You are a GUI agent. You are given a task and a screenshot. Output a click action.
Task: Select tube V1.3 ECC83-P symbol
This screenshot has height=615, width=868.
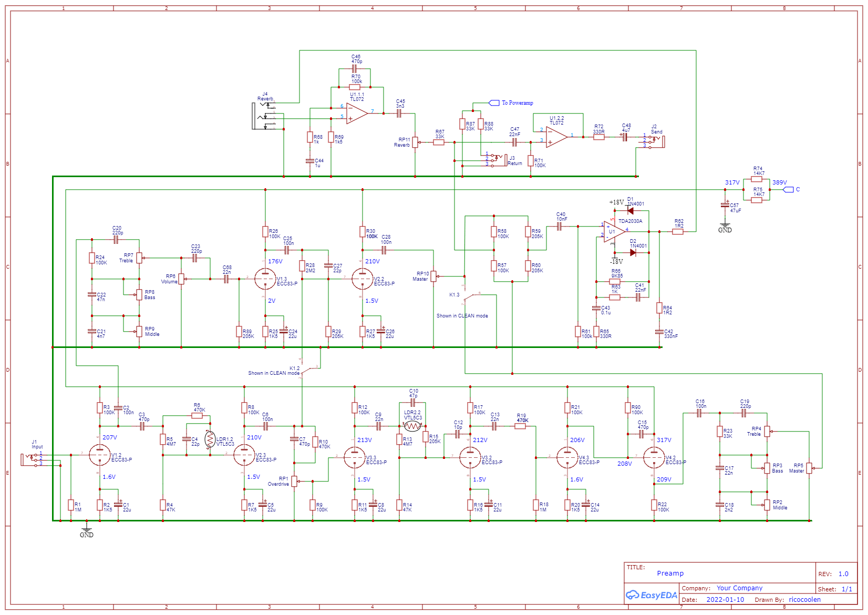click(265, 279)
